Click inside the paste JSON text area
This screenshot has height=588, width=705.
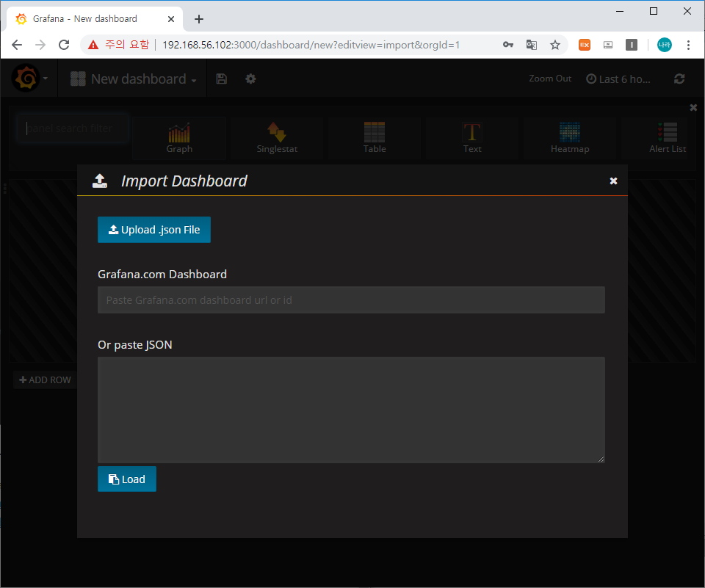point(351,410)
